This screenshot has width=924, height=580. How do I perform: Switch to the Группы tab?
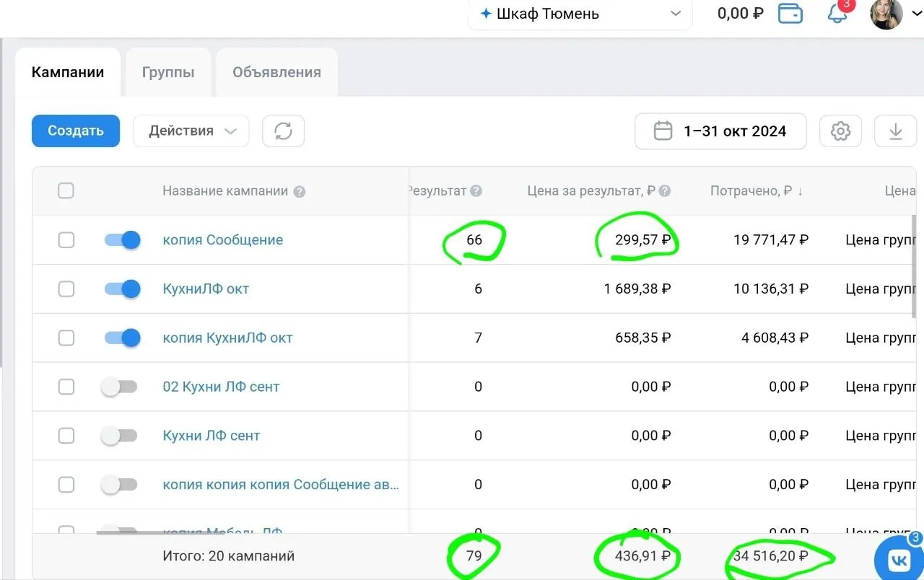click(168, 72)
